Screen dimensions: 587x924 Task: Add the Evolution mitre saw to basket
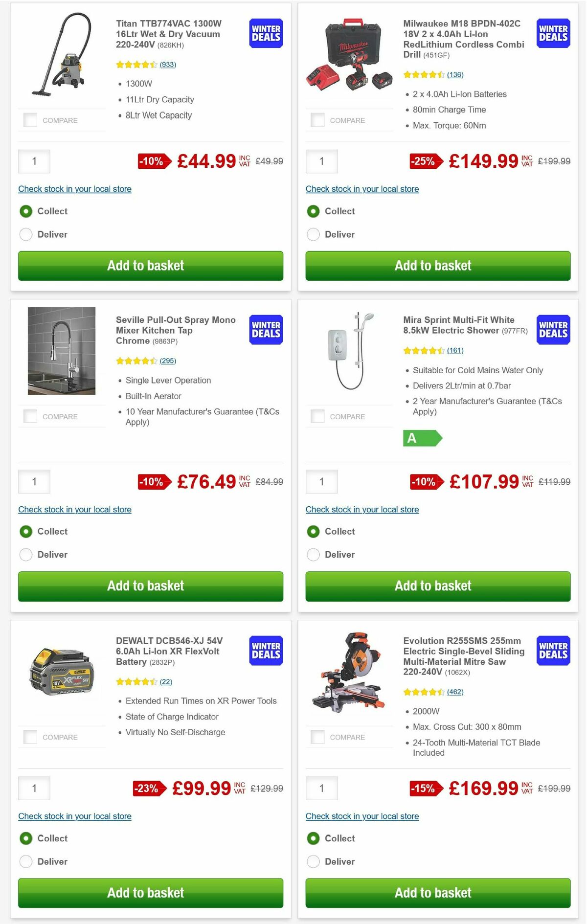point(432,892)
